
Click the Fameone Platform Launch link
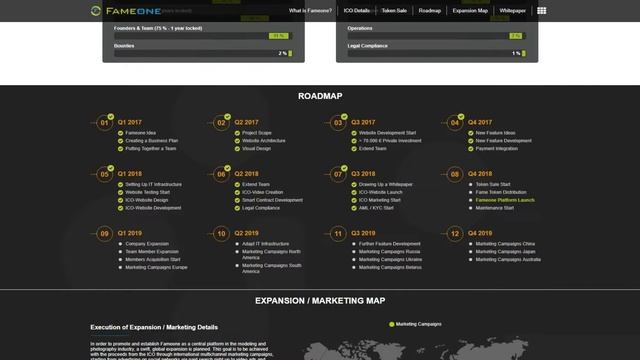(x=505, y=200)
